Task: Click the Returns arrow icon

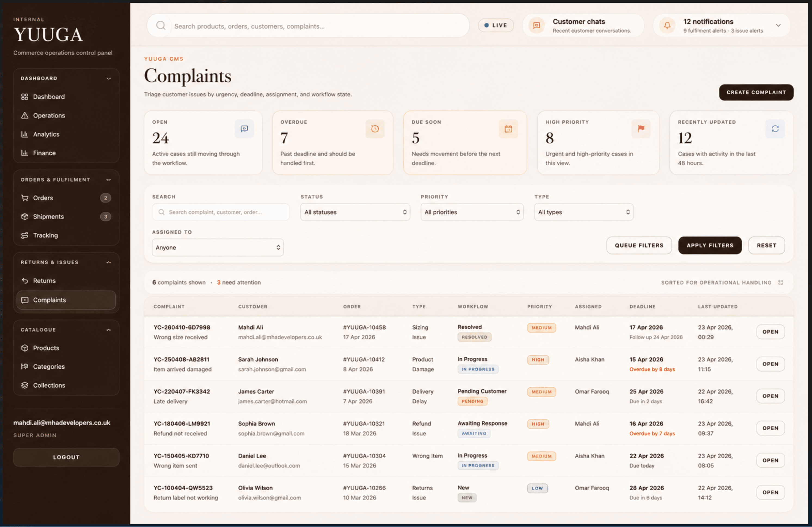Action: pyautogui.click(x=24, y=281)
